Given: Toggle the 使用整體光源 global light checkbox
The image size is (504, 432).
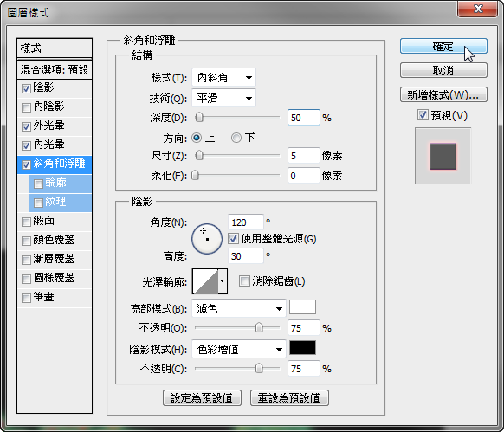Looking at the screenshot, I should point(233,238).
